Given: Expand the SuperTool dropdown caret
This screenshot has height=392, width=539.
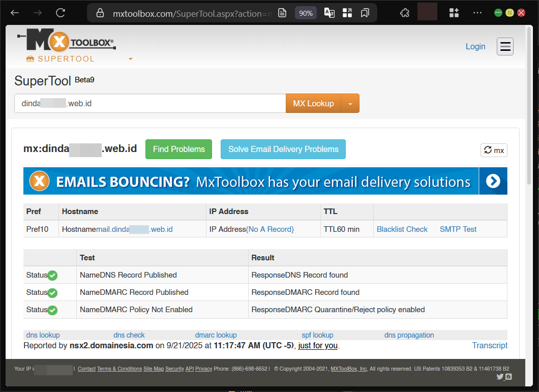Looking at the screenshot, I should [x=131, y=59].
